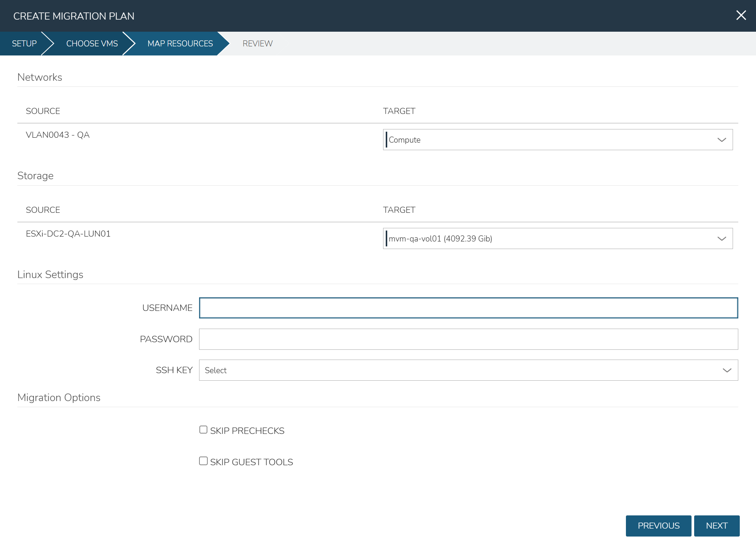The height and width of the screenshot is (552, 756).
Task: Enable the SKIP GUEST TOOLS checkbox
Action: tap(203, 461)
